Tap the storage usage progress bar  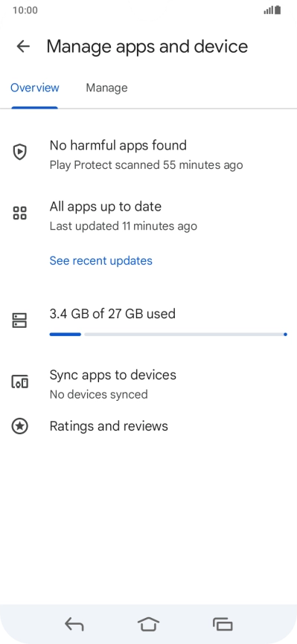168,335
